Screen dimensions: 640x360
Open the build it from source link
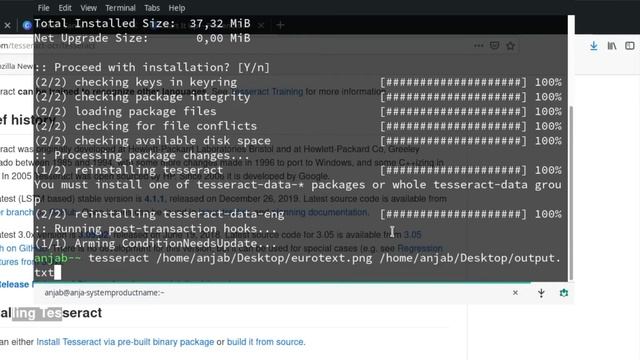265,342
